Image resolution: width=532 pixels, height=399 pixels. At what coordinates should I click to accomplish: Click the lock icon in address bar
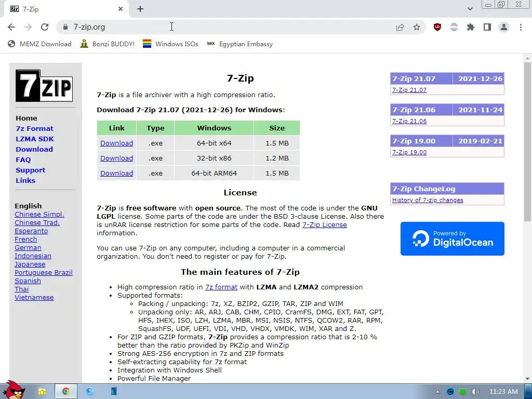[x=65, y=27]
